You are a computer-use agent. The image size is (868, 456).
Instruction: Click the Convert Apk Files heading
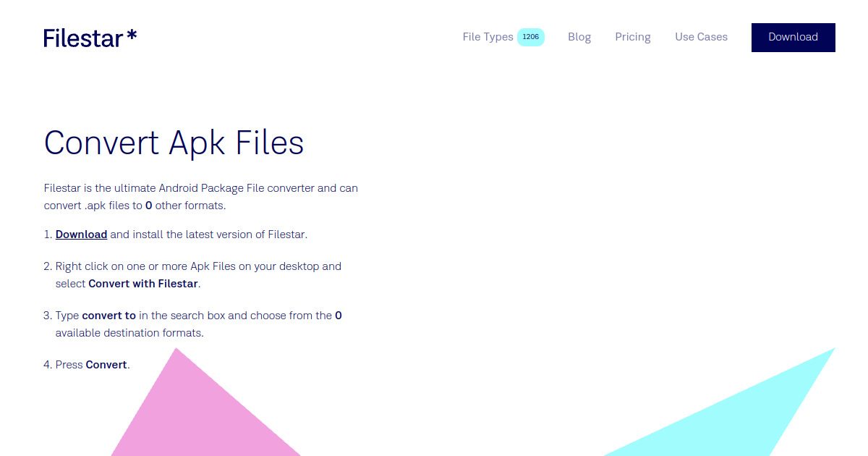coord(174,143)
